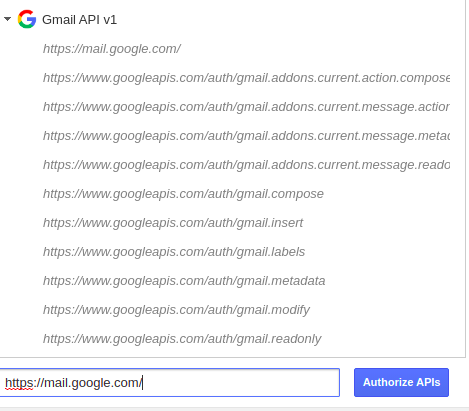Select the gmail.insert scope

point(173,223)
